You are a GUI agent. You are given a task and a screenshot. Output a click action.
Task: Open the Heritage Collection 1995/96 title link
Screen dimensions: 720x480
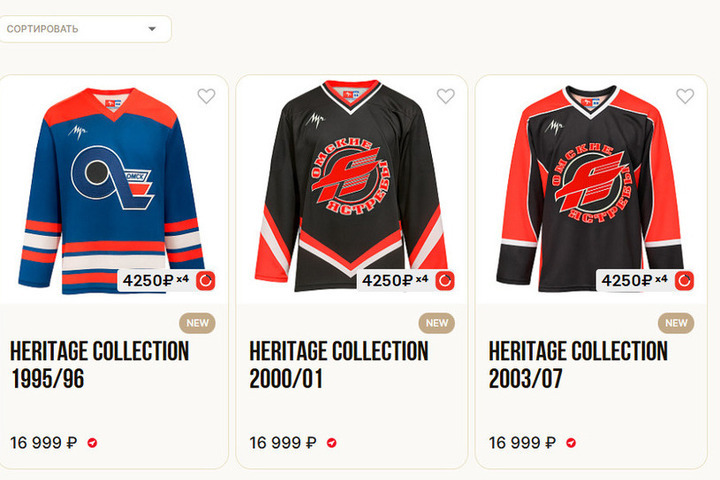click(x=99, y=365)
